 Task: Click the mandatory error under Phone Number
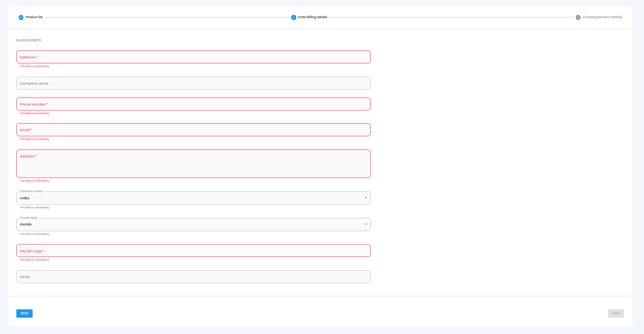pyautogui.click(x=35, y=113)
